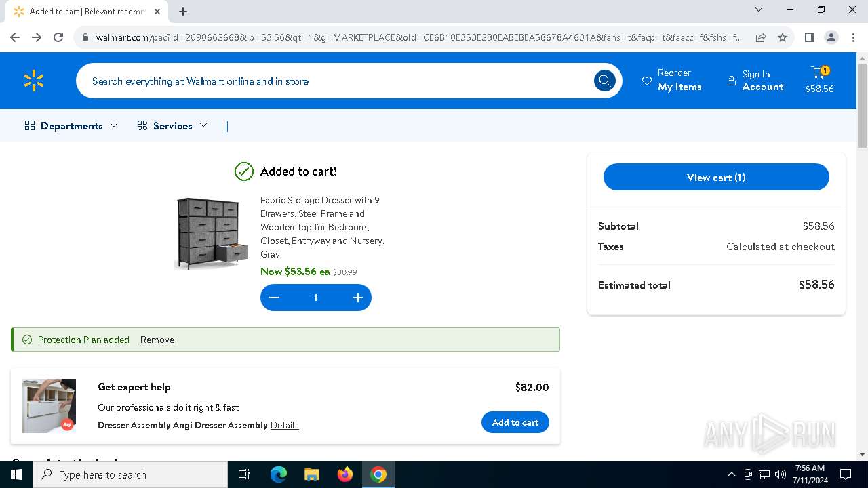868x488 pixels.
Task: Click the browser address bar URL
Action: tap(418, 37)
